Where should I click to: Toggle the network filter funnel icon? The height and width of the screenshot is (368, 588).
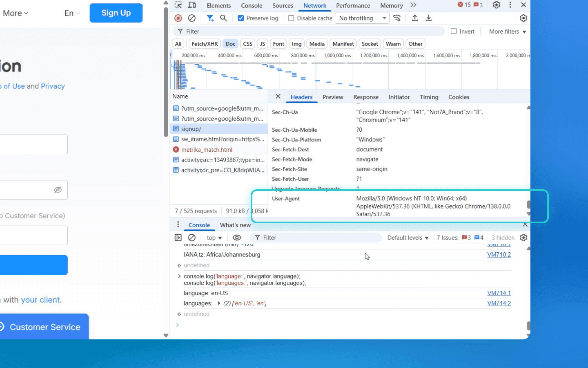(210, 18)
